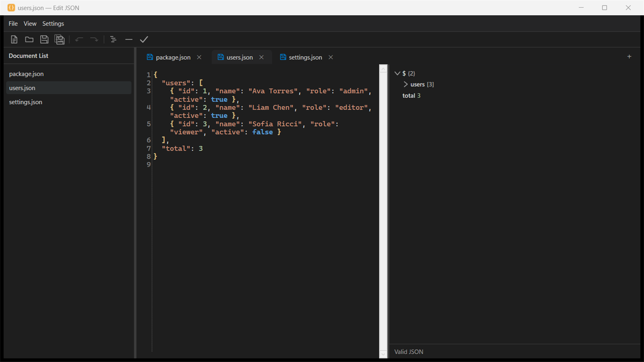Collapse the $ root node in tree
The height and width of the screenshot is (362, 644).
coord(397,73)
